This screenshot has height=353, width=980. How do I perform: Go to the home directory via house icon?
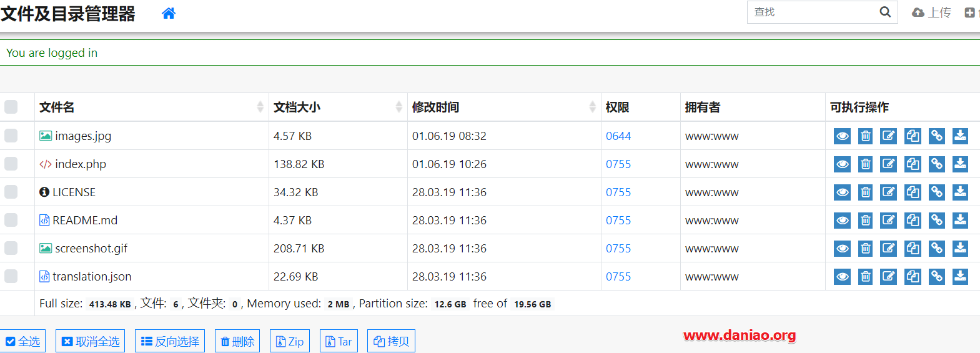click(x=169, y=13)
